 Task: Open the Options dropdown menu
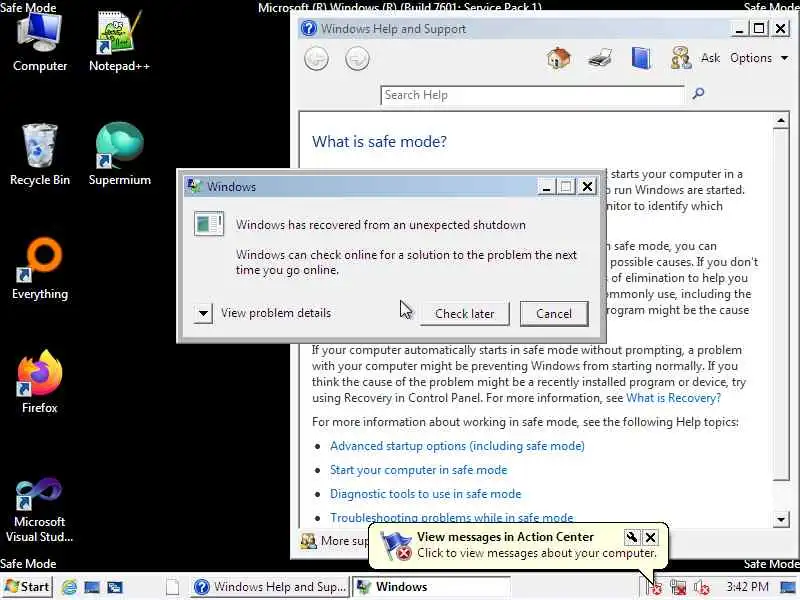(x=759, y=58)
